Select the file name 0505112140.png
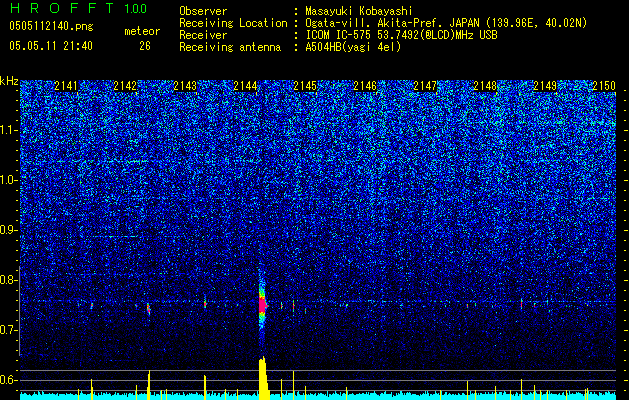 (51, 27)
